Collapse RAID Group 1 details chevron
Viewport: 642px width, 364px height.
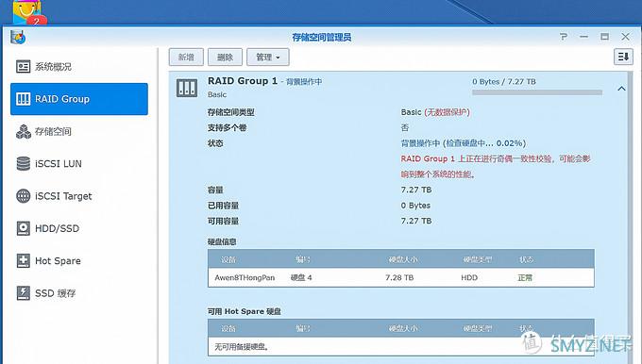621,89
